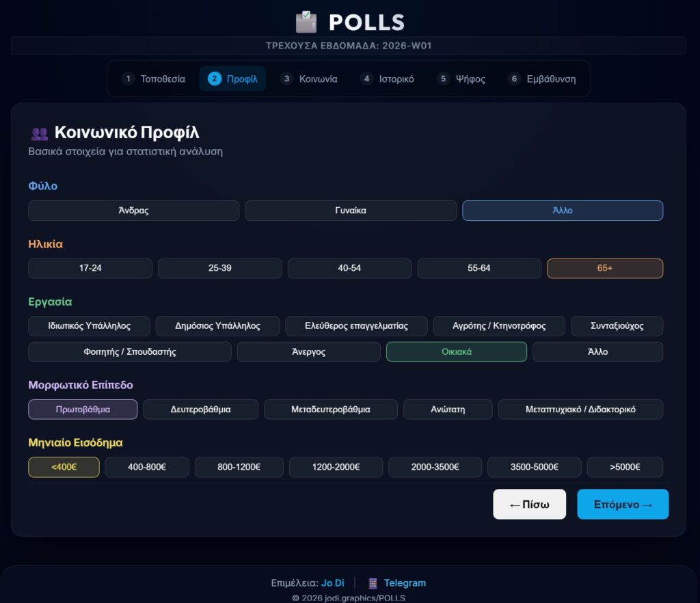Click the POLLS ballot box logo icon
700x603 pixels.
[x=306, y=22]
